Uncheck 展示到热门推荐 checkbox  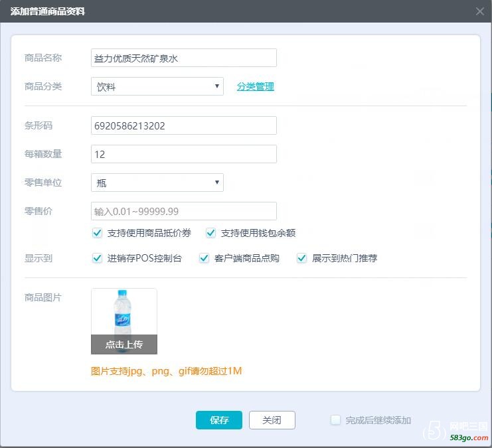click(x=301, y=258)
